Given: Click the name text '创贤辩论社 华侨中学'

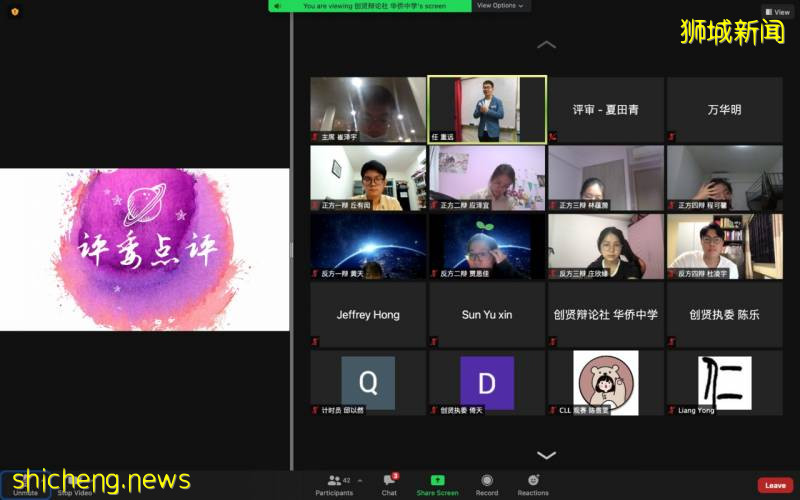Looking at the screenshot, I should (x=606, y=315).
